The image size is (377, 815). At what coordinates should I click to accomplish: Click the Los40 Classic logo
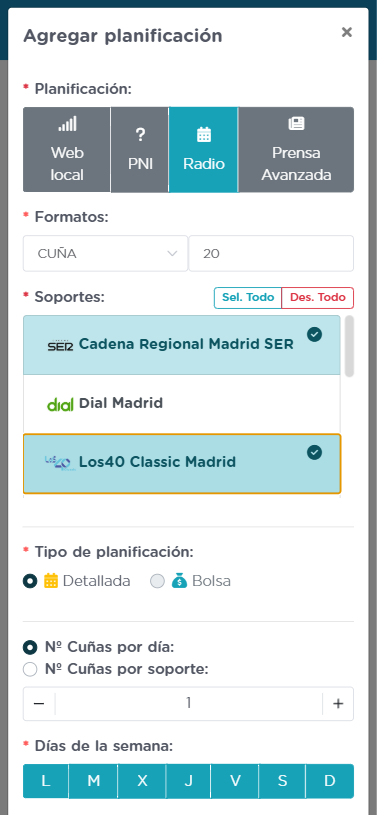[60, 462]
